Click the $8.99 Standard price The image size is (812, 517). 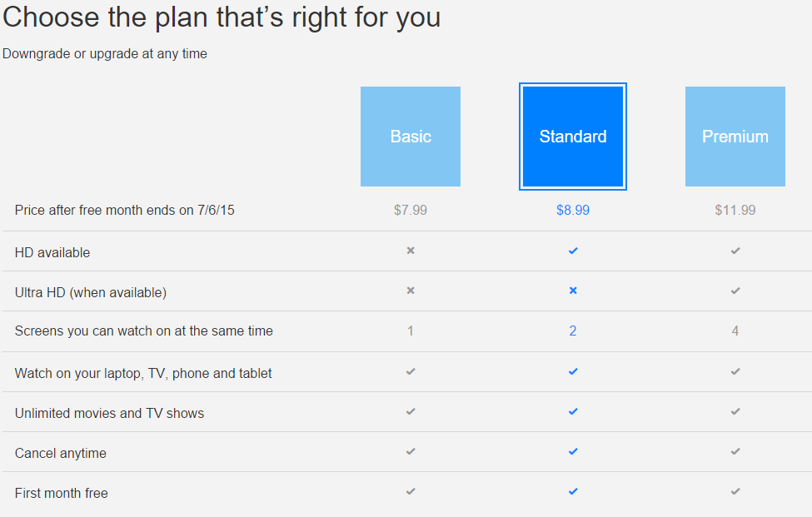(573, 210)
